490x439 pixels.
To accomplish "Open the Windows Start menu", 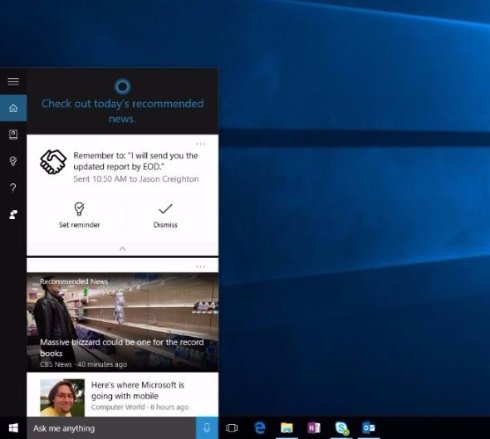I will point(13,428).
